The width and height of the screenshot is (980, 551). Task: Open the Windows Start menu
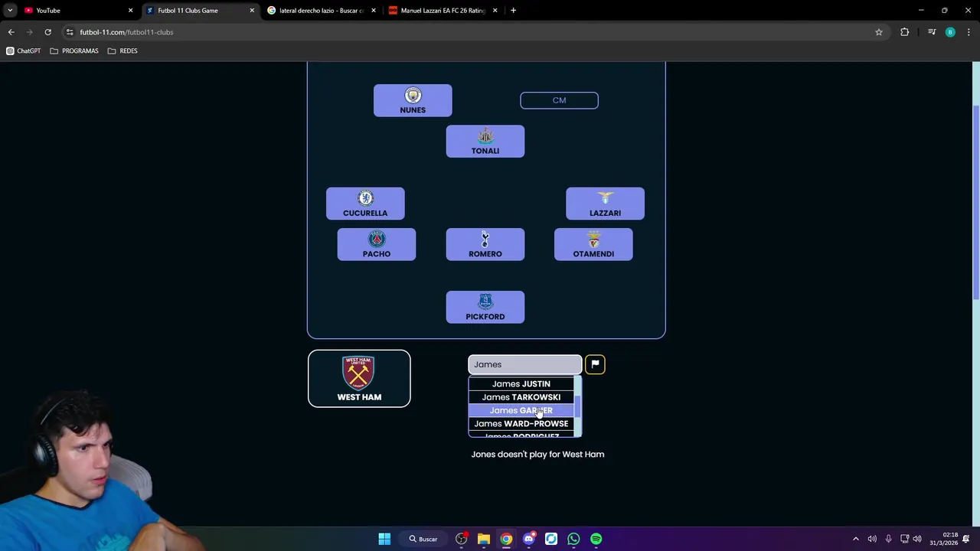[384, 539]
